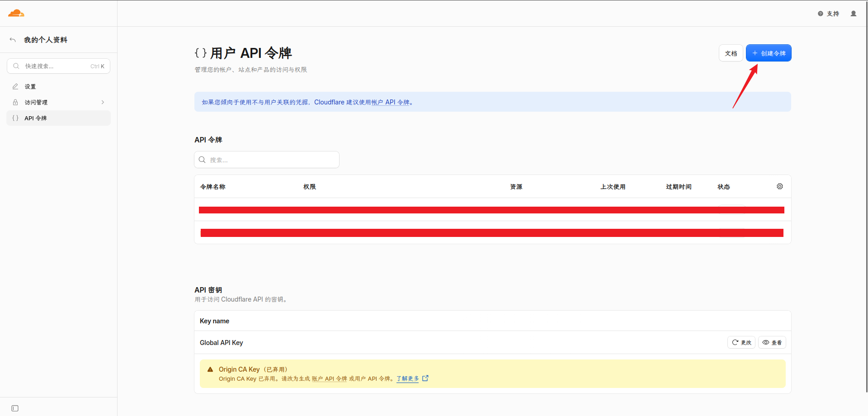Focus the 快速搜索 sidebar input
Screen dimensions: 868x416
point(59,66)
